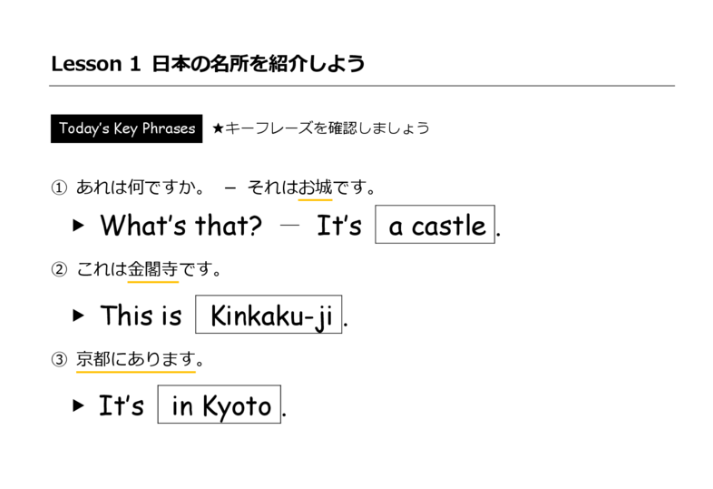The width and height of the screenshot is (713, 489).
Task: Click the horizontal line under the title
Action: tap(362, 87)
